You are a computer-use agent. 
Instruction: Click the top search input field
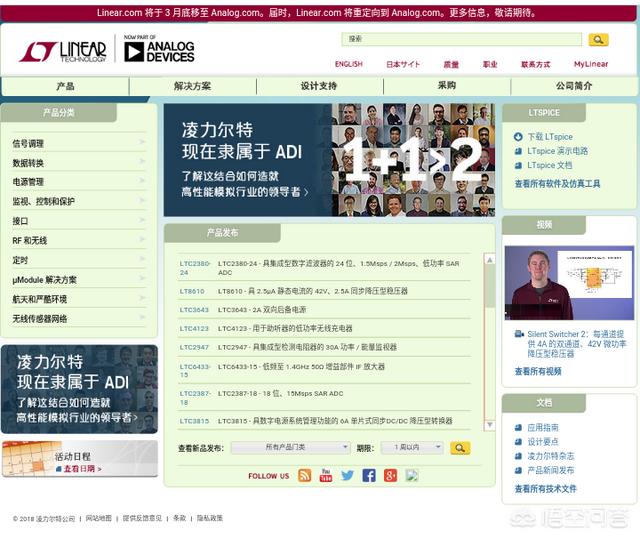pyautogui.click(x=461, y=40)
